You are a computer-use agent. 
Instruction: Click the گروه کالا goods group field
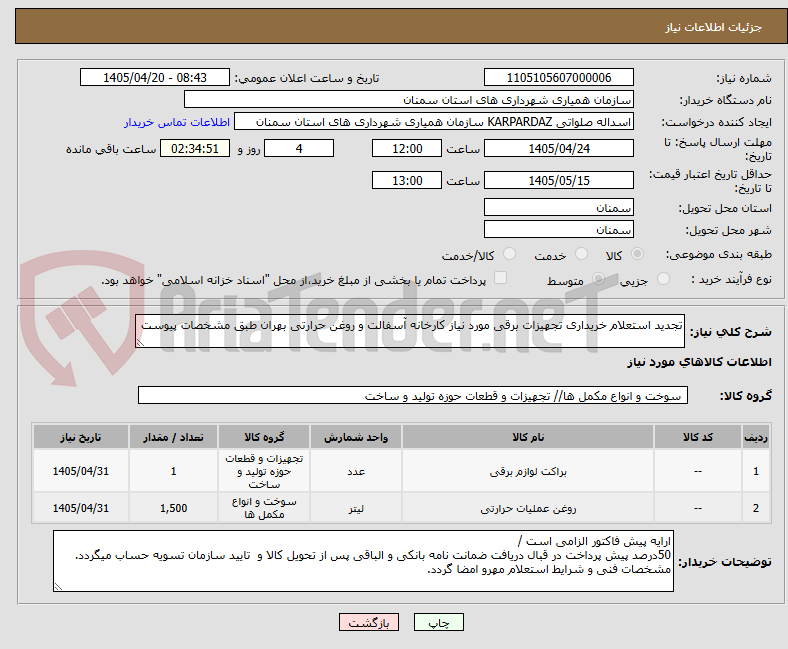tap(413, 395)
